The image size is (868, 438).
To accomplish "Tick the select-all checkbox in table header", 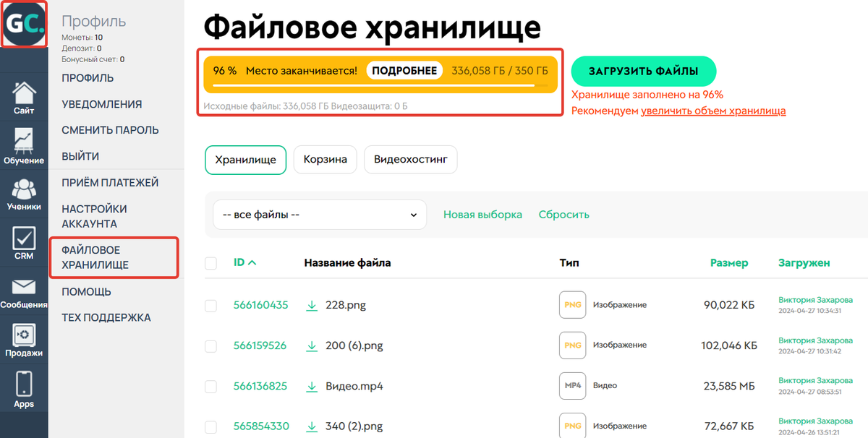I will tap(210, 263).
